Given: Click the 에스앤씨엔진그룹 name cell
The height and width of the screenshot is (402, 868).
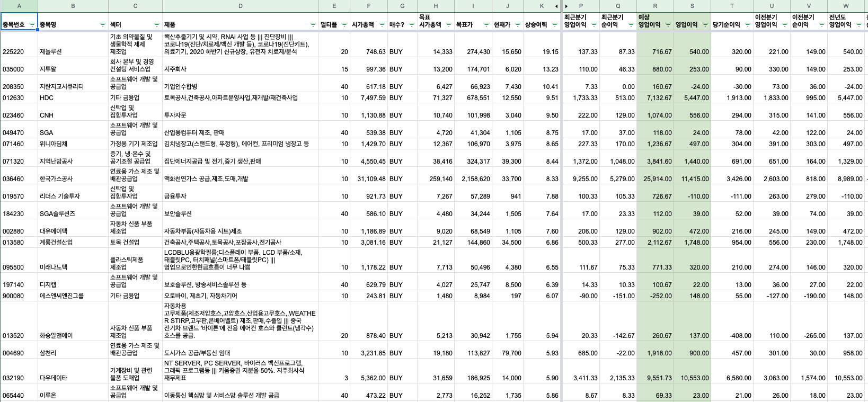Looking at the screenshot, I should 73,296.
